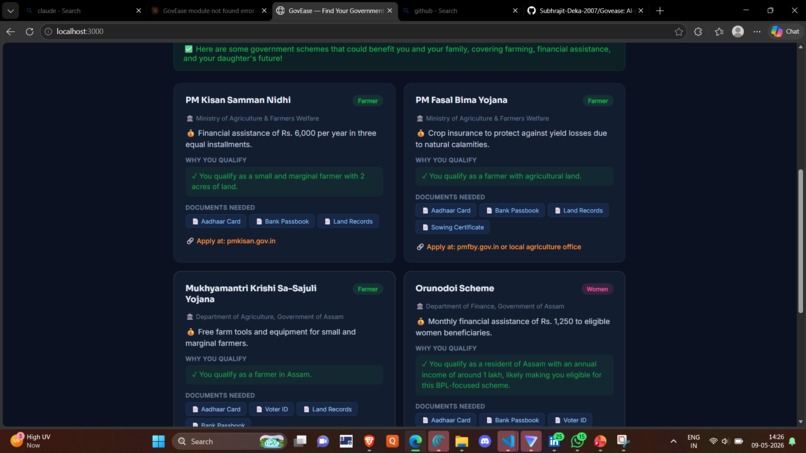Select Voter ID chip in Orunodoi card
806x453 pixels.
point(570,420)
